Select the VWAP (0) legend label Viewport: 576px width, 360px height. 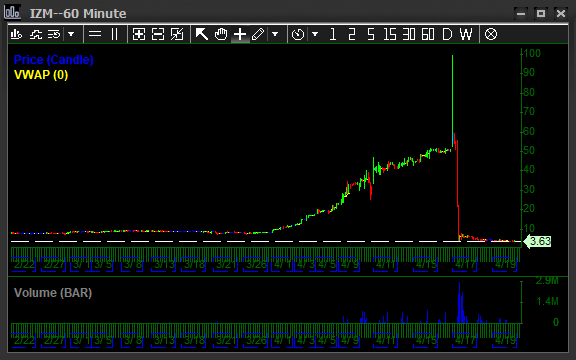41,75
